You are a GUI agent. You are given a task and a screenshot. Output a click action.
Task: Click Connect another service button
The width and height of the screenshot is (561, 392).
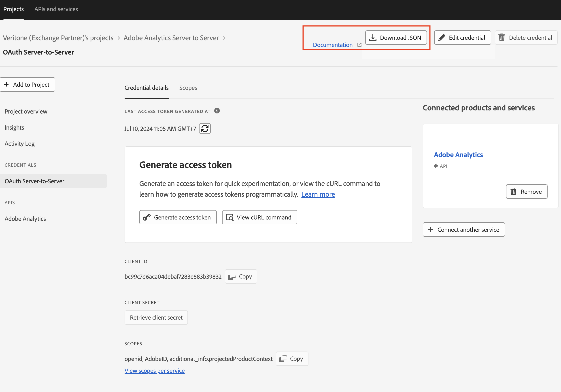(x=463, y=230)
